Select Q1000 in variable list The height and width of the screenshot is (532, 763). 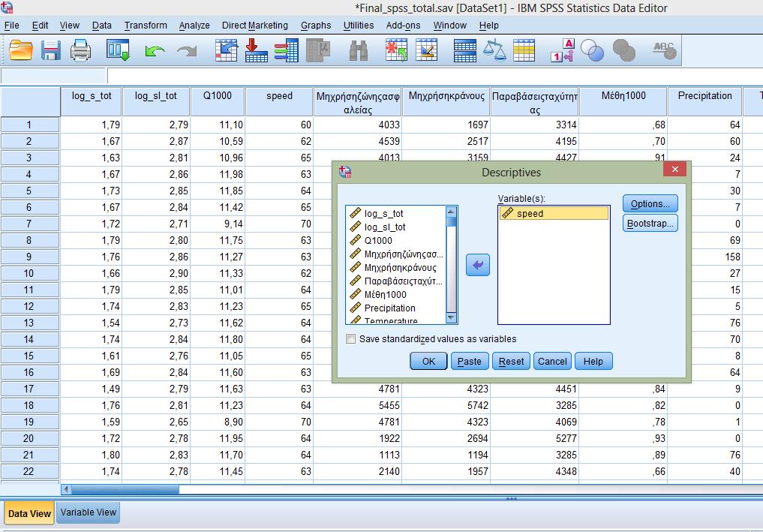395,240
